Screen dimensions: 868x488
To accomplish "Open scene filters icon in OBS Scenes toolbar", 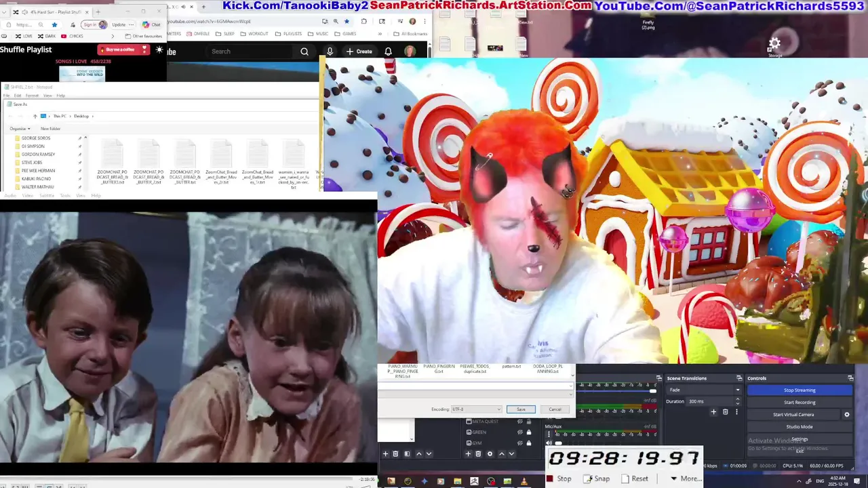I will click(x=407, y=454).
